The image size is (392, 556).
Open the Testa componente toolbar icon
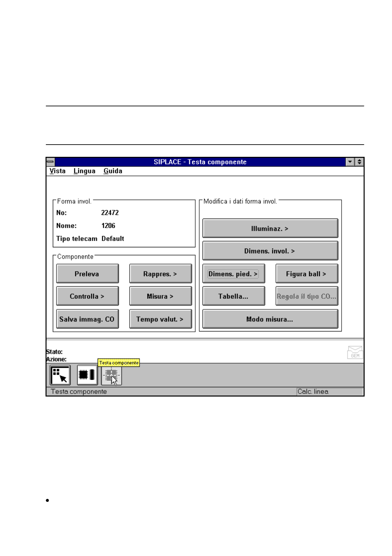click(111, 376)
